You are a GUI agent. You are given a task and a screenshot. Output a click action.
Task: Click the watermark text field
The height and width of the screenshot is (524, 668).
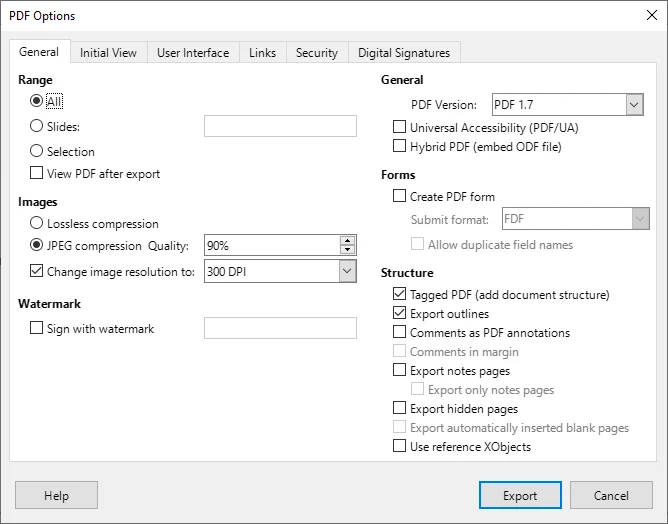tap(280, 328)
